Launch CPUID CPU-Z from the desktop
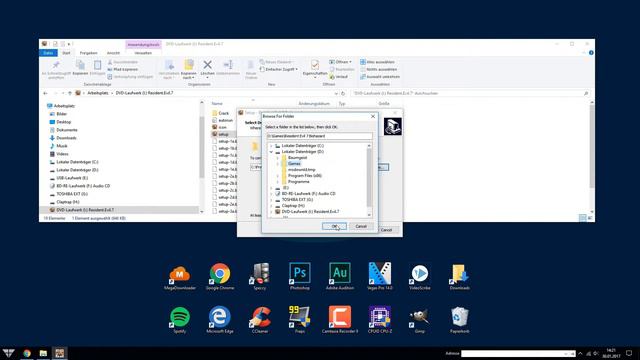Image resolution: width=640 pixels, height=360 pixels. tap(380, 320)
